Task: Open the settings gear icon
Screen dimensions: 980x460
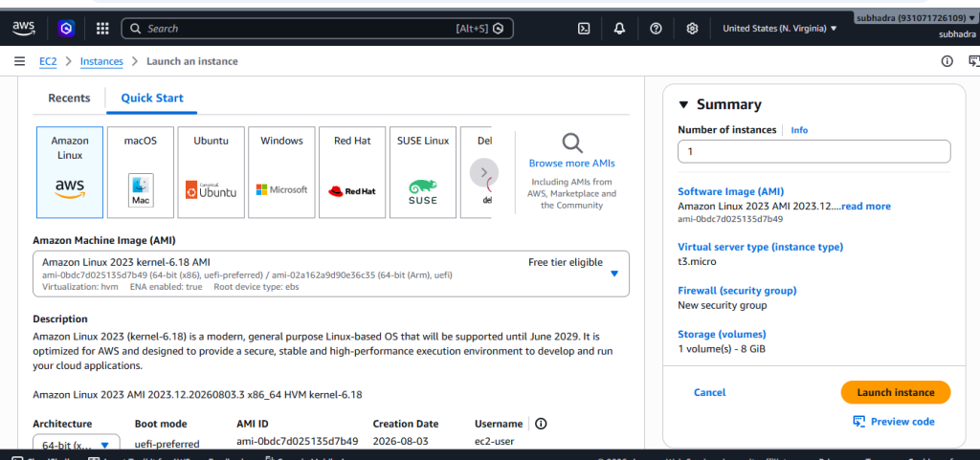Action: pyautogui.click(x=692, y=28)
